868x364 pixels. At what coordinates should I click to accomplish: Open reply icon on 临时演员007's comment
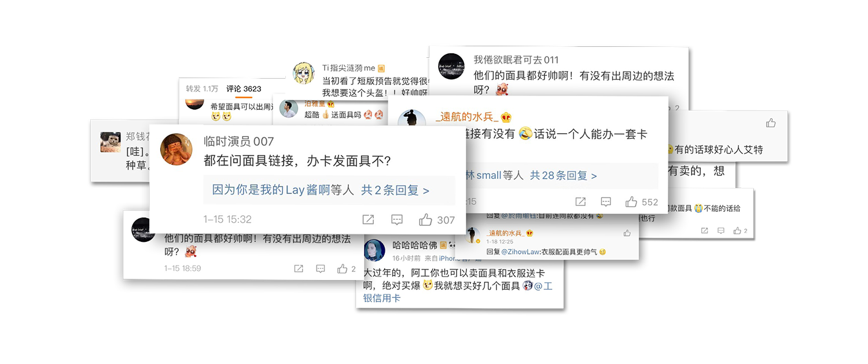397,220
